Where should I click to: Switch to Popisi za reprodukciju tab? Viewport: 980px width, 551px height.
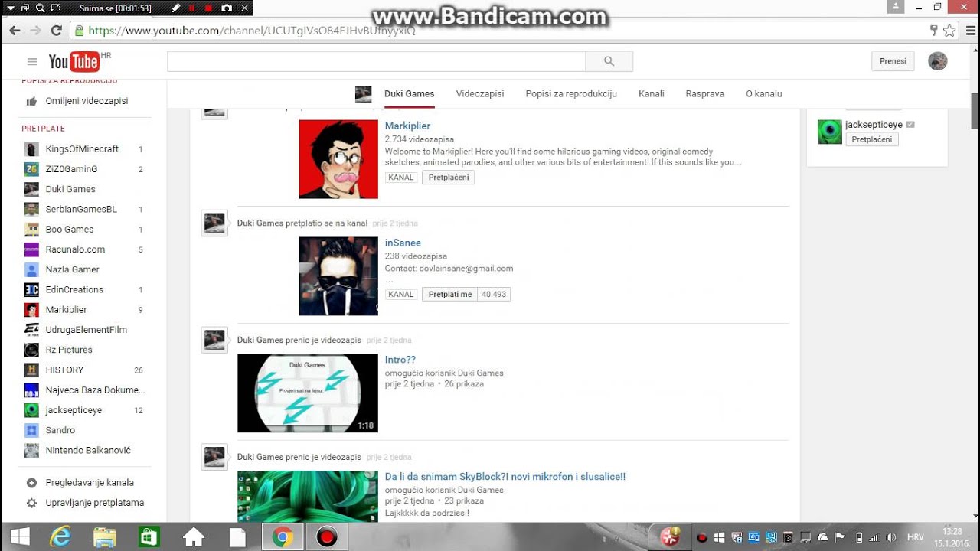point(571,94)
